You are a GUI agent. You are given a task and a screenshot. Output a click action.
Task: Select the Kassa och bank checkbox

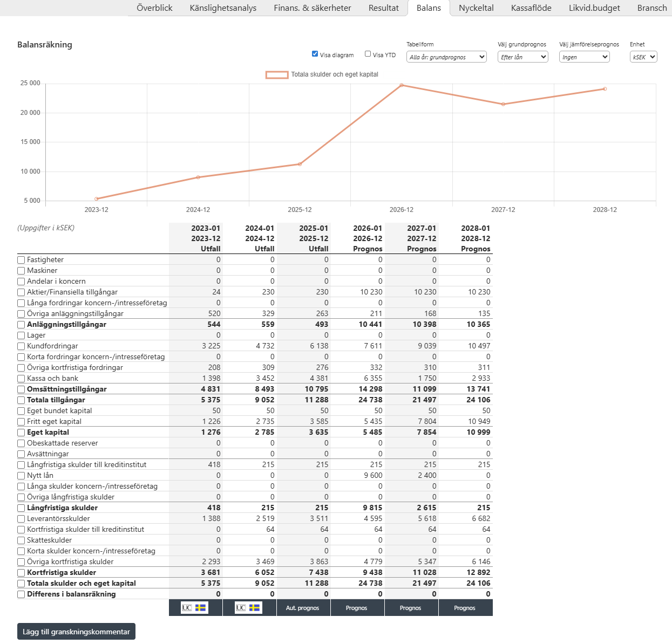pos(21,379)
